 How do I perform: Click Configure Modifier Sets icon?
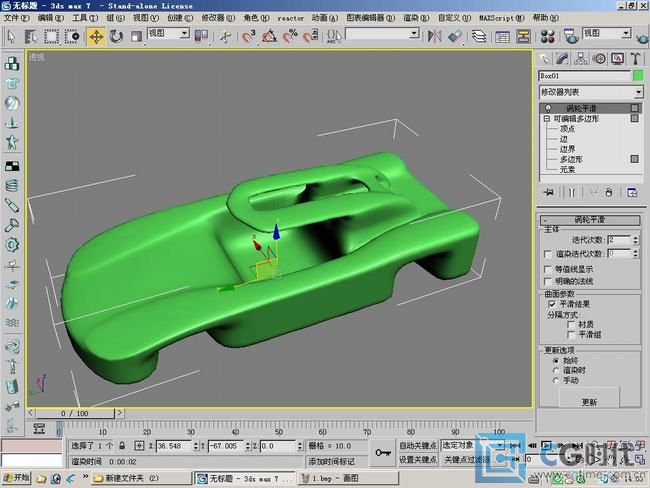[632, 192]
